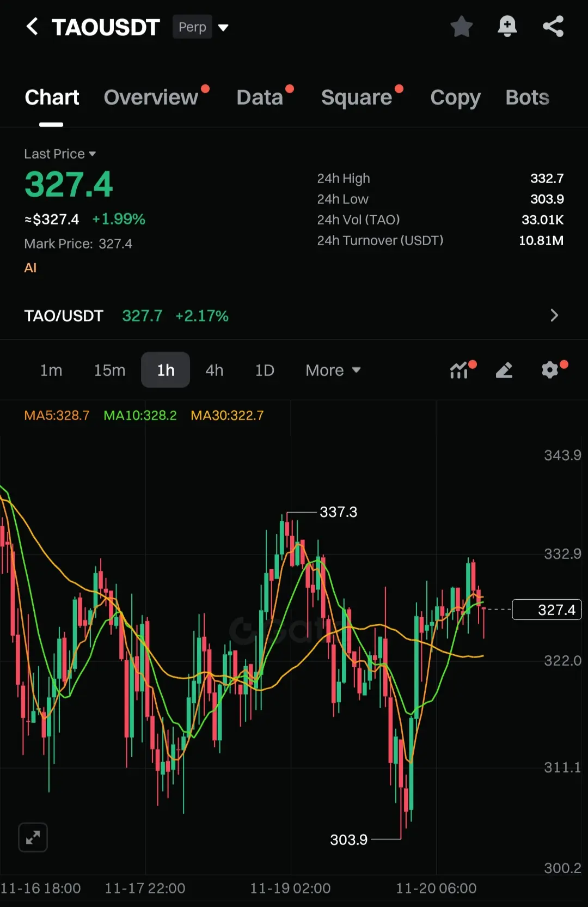
Task: Tap the 11-19 02:00 time axis label
Action: pos(290,888)
